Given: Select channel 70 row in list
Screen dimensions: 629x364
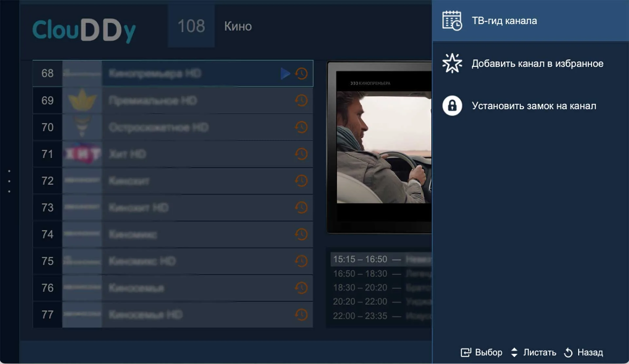Looking at the screenshot, I should [x=173, y=127].
